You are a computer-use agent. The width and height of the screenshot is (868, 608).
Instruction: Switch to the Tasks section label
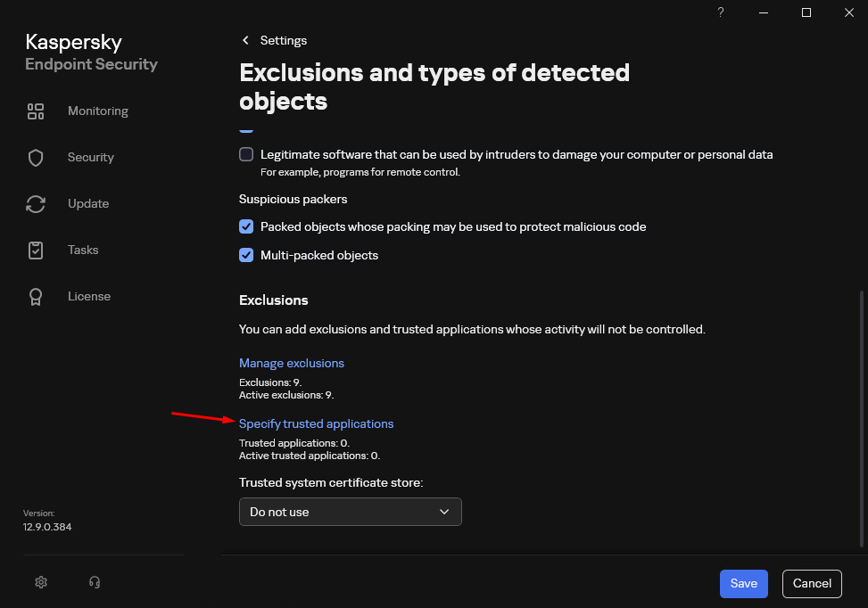pyautogui.click(x=83, y=251)
